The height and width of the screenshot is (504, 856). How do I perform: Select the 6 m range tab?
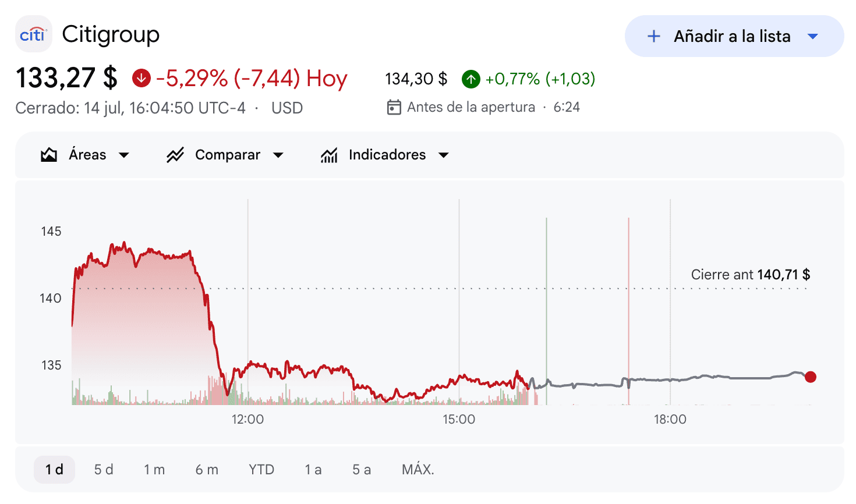coord(207,470)
